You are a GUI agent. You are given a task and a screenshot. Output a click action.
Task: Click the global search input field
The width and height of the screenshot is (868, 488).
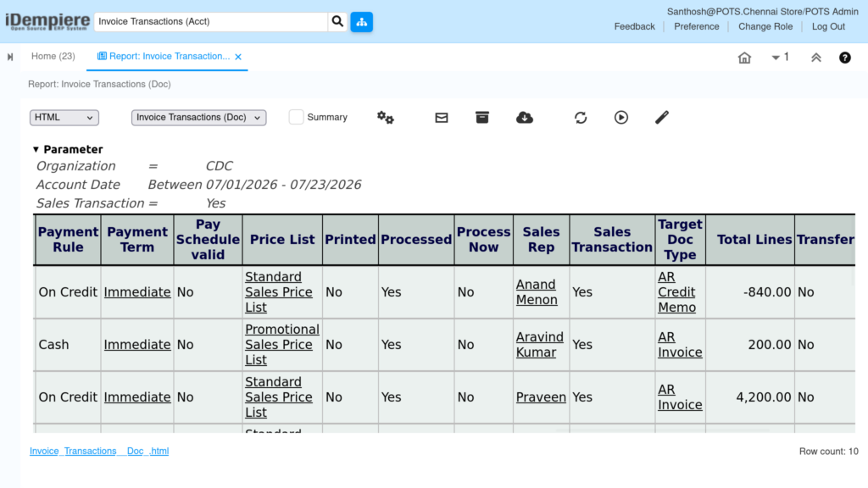pyautogui.click(x=211, y=21)
